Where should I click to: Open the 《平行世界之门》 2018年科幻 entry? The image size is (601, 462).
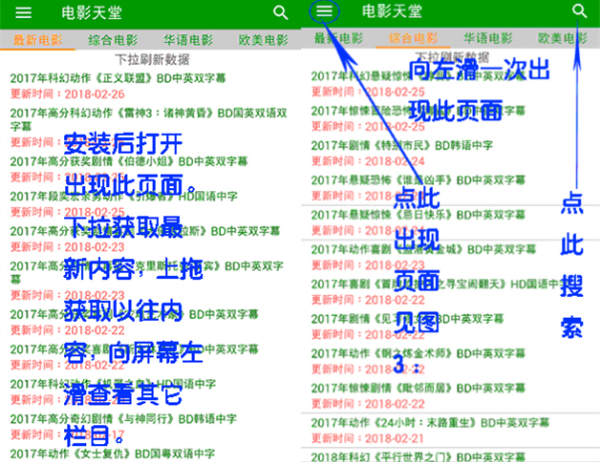tap(418, 457)
